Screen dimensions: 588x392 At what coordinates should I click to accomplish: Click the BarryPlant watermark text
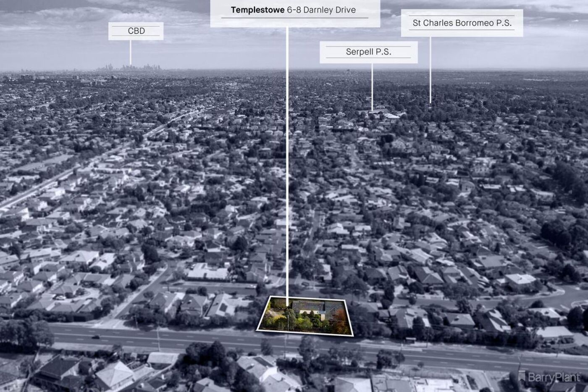point(554,377)
